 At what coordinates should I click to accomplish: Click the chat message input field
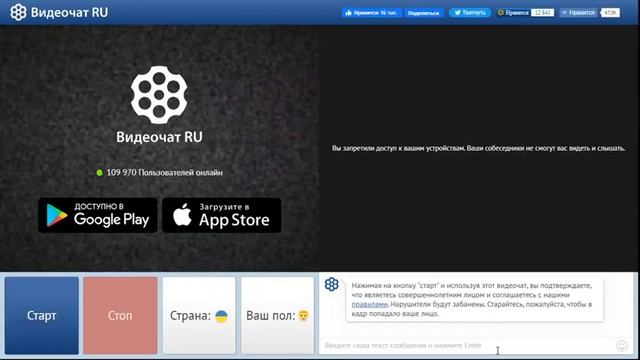tap(467, 345)
